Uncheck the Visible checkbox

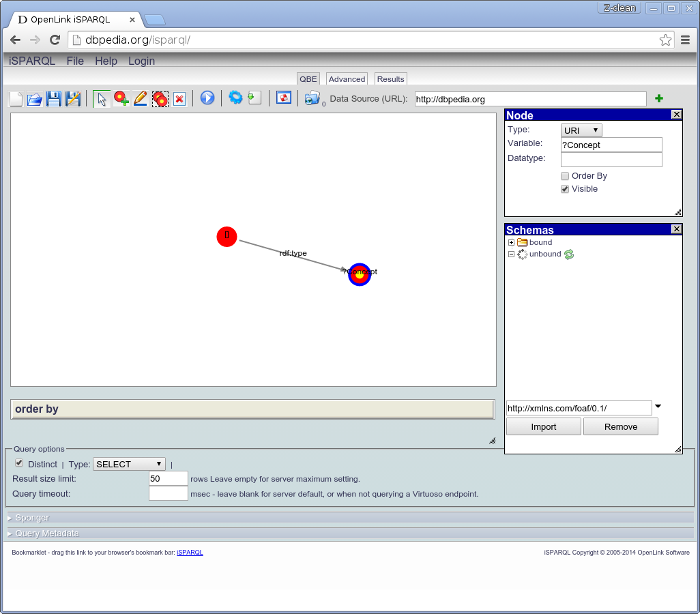tap(565, 189)
